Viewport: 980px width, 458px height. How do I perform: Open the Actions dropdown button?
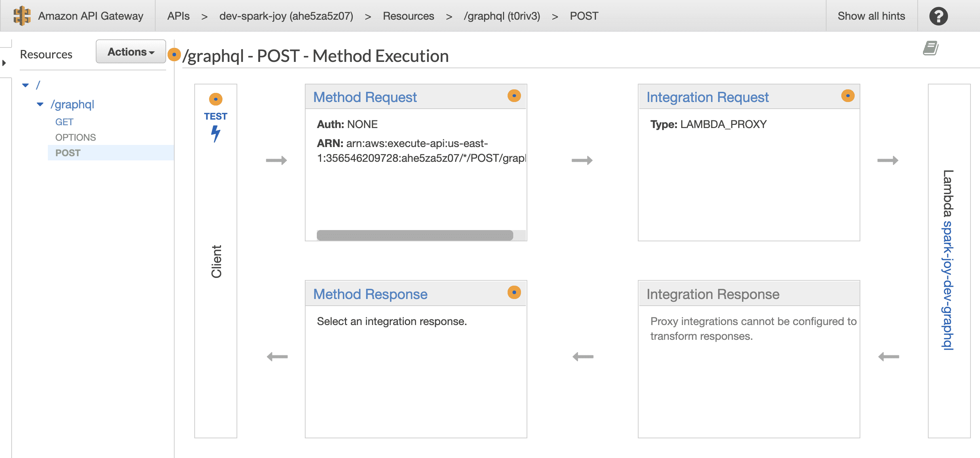pyautogui.click(x=131, y=52)
